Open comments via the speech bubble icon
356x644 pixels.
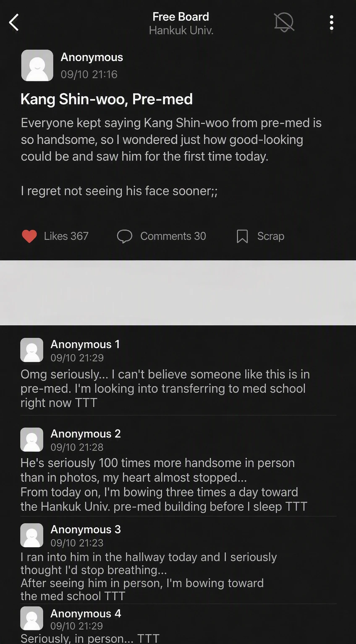[x=125, y=236]
